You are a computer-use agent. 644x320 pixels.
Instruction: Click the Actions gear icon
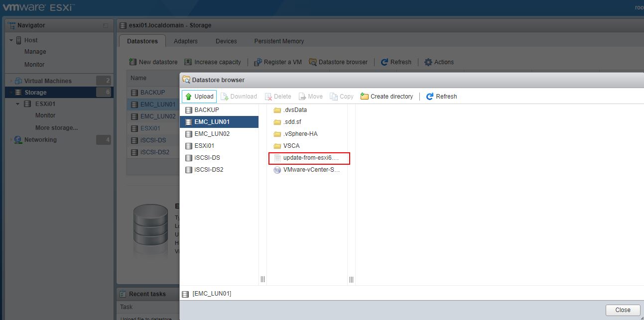[428, 62]
